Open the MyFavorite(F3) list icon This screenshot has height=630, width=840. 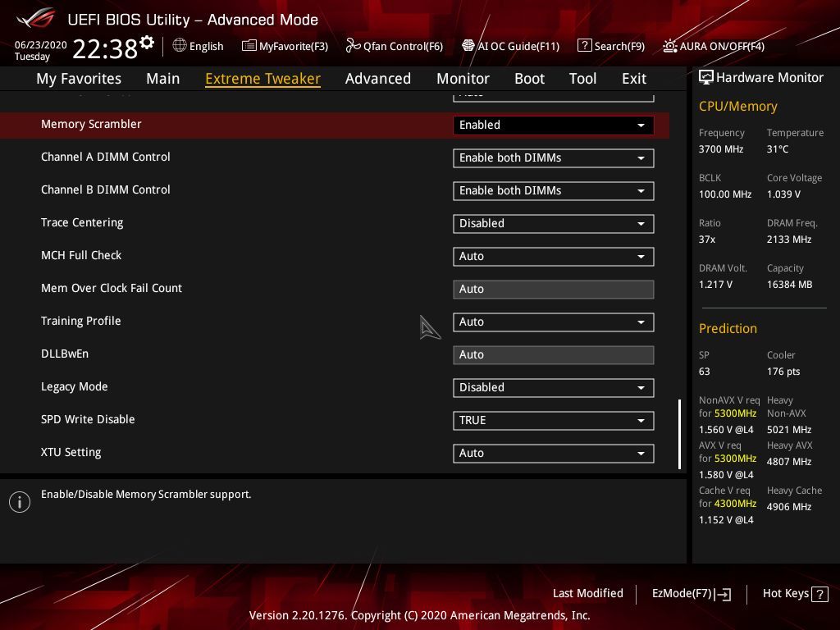[x=249, y=46]
